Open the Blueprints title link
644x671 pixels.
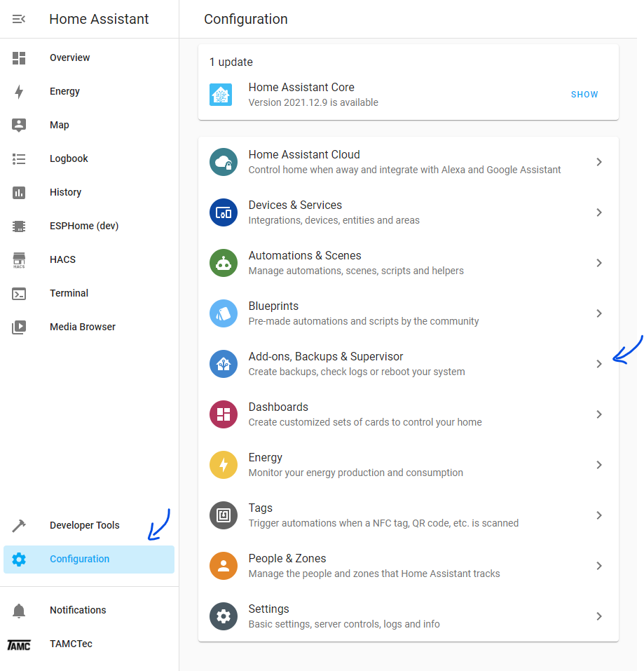pos(273,306)
